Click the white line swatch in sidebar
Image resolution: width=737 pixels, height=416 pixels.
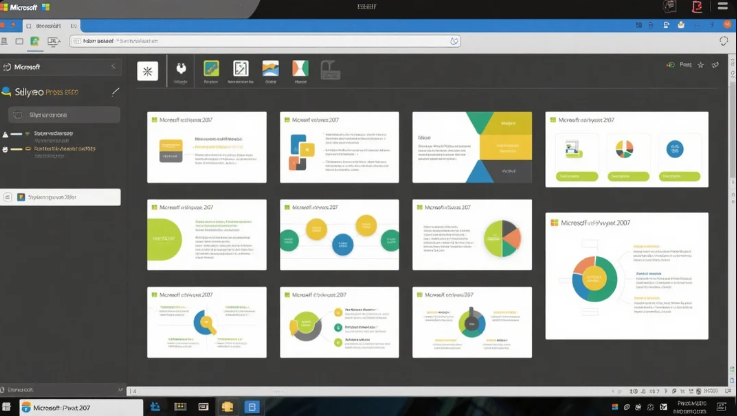click(16, 134)
